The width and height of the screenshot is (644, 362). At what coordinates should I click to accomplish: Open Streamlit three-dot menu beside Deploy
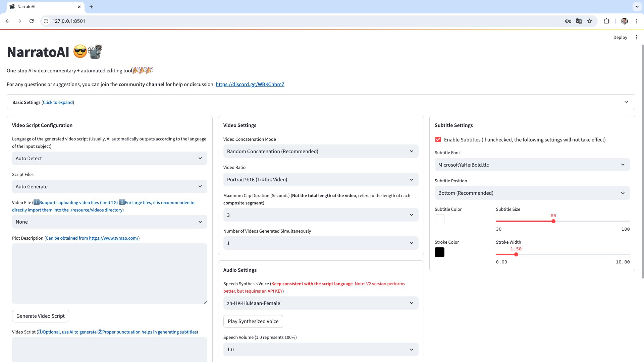click(x=636, y=38)
